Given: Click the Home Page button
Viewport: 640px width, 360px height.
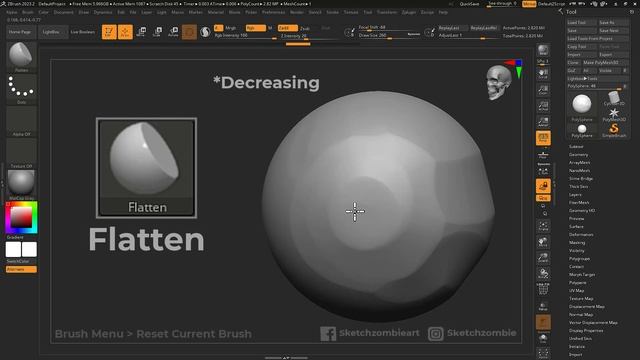Looking at the screenshot, I should 20,32.
